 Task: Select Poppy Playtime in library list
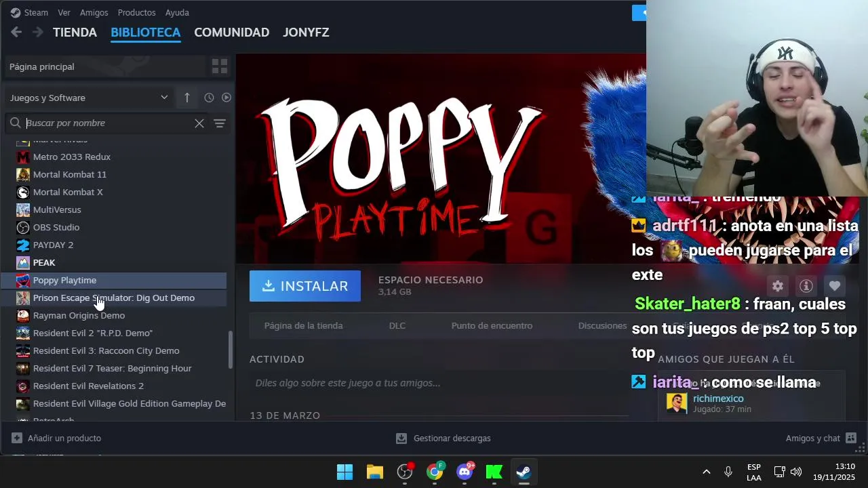[x=113, y=280]
